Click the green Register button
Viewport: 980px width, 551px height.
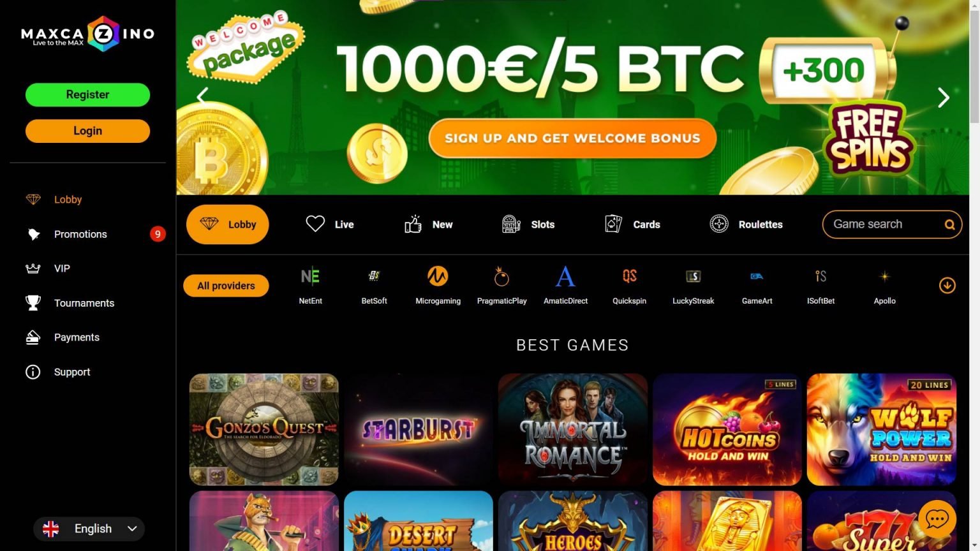tap(88, 94)
